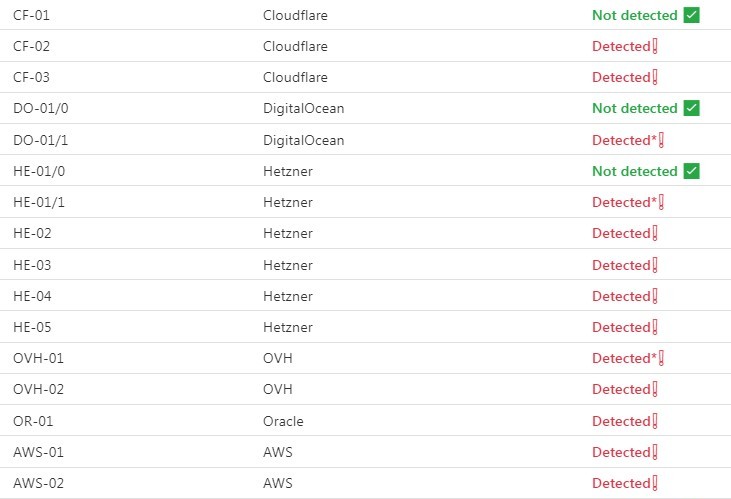Click the 'Detected*' status for HE-01/1
The image size is (731, 499).
point(624,202)
